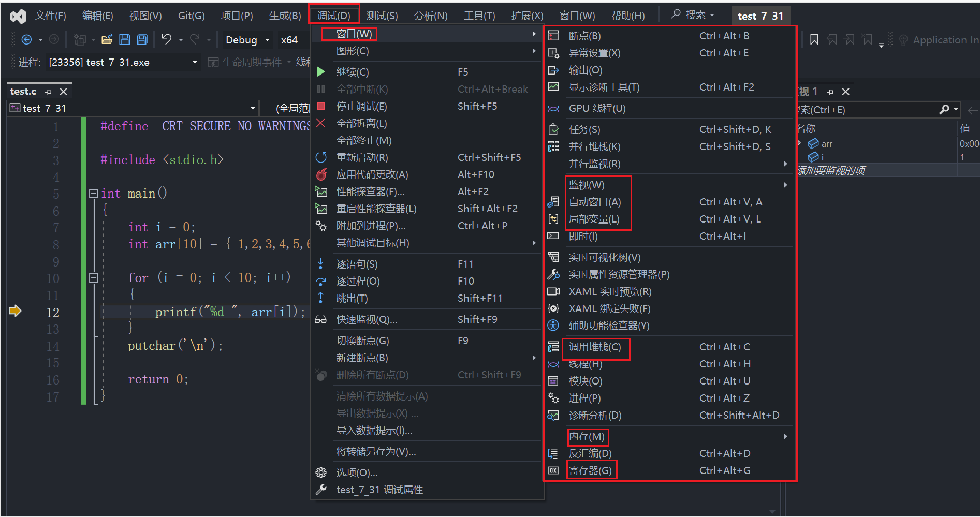Viewport: 980px width, 517px height.
Task: Click the Step Over arrow icon
Action: click(321, 281)
